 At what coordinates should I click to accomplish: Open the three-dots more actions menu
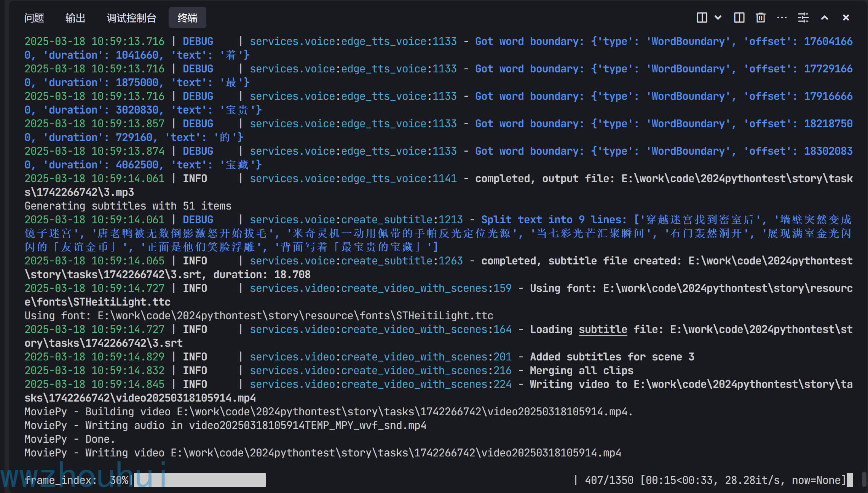pos(782,18)
